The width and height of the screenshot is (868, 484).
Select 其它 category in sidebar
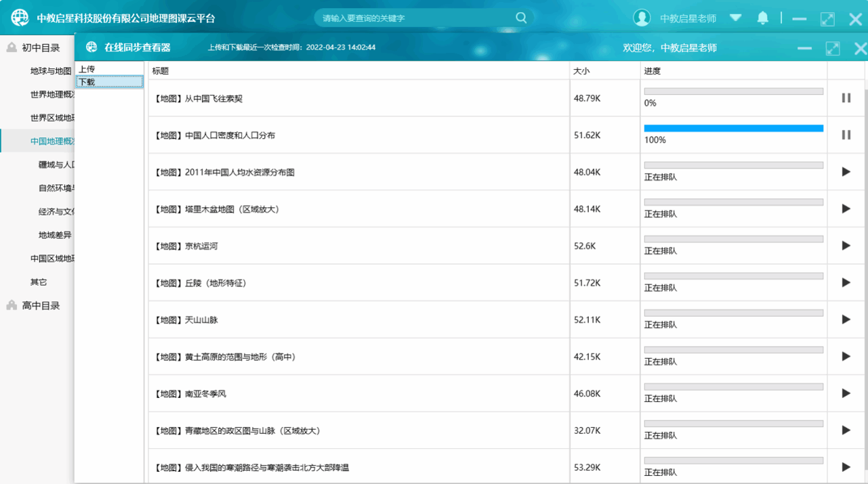[39, 282]
